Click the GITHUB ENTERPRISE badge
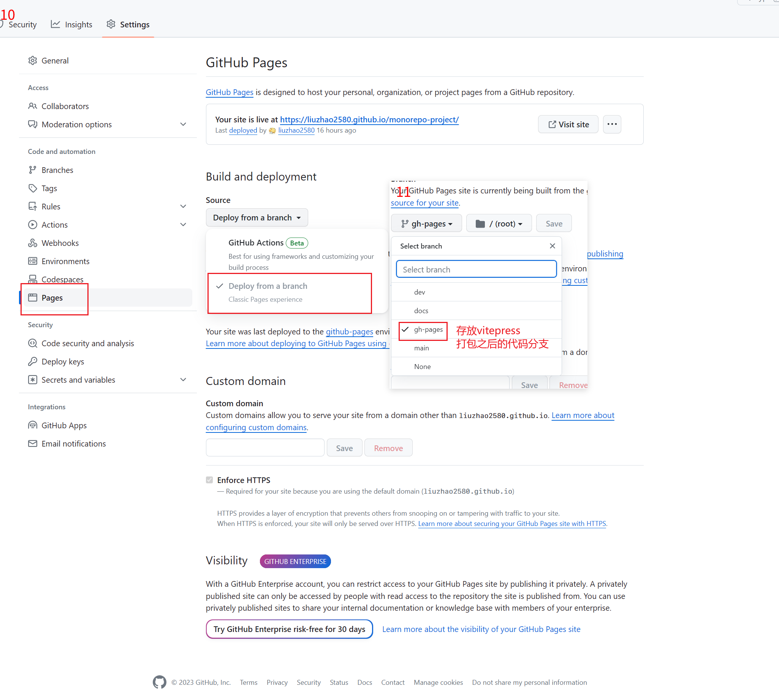The height and width of the screenshot is (700, 779). click(295, 561)
